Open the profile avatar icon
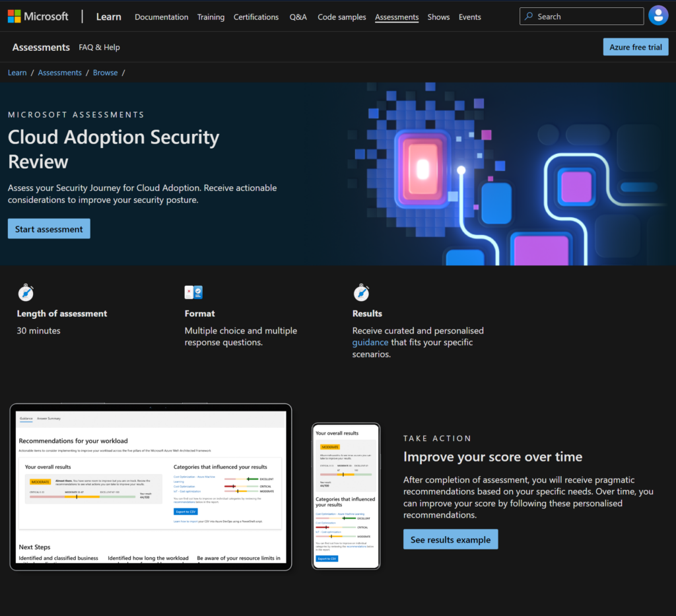 pyautogui.click(x=658, y=15)
